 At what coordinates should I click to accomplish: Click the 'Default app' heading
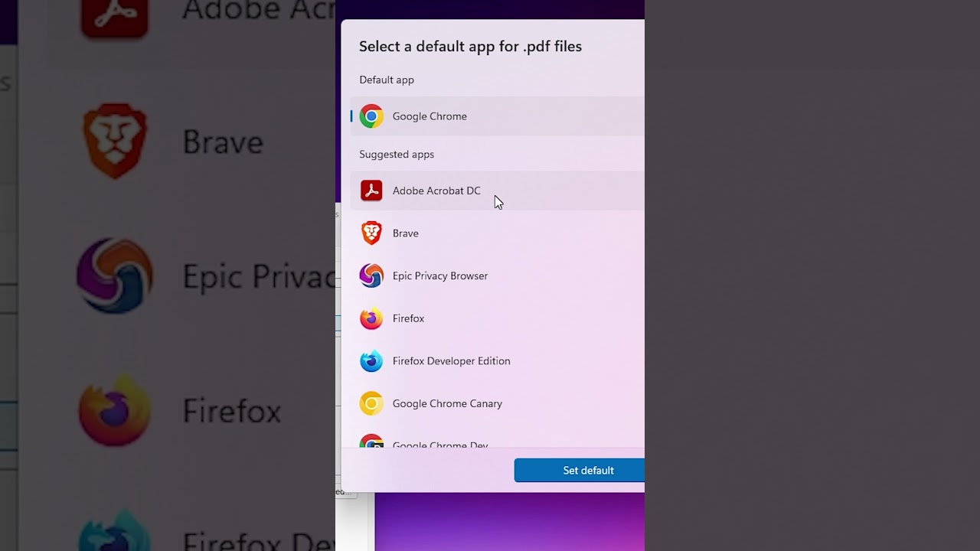pos(387,80)
